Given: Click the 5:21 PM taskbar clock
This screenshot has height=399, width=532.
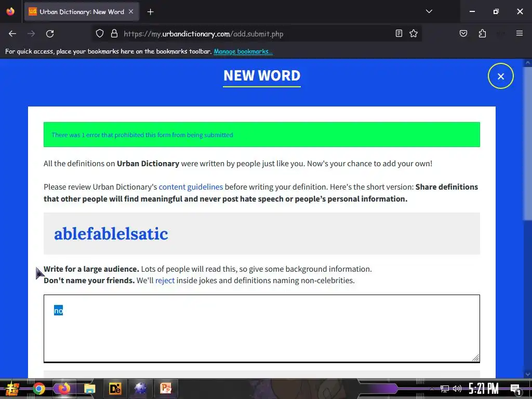Looking at the screenshot, I should click(484, 389).
